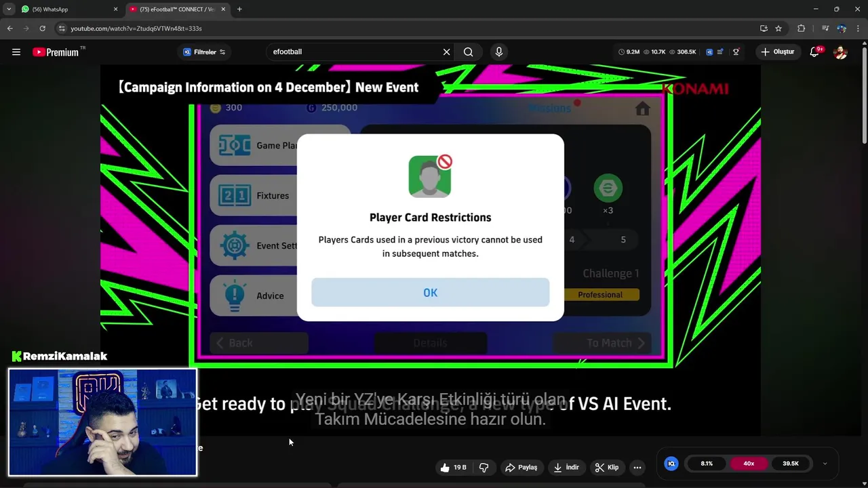The image size is (868, 488).
Task: Click the 8.1% stat pill
Action: click(x=707, y=464)
